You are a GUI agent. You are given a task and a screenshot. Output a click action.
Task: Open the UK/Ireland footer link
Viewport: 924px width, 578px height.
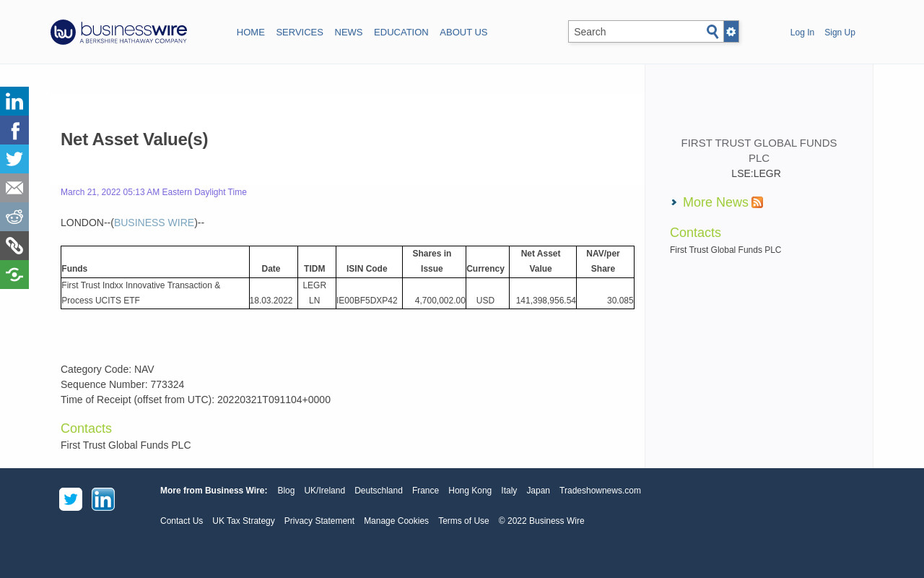coord(325,491)
